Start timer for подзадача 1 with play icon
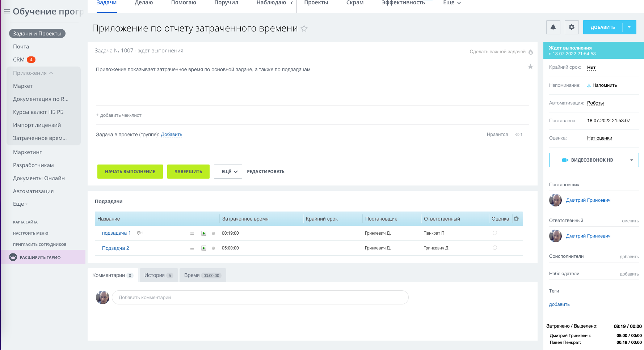This screenshot has height=350, width=644. coord(204,233)
